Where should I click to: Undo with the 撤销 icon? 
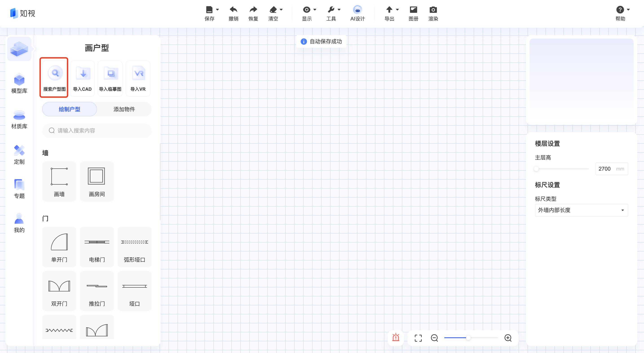tap(233, 10)
